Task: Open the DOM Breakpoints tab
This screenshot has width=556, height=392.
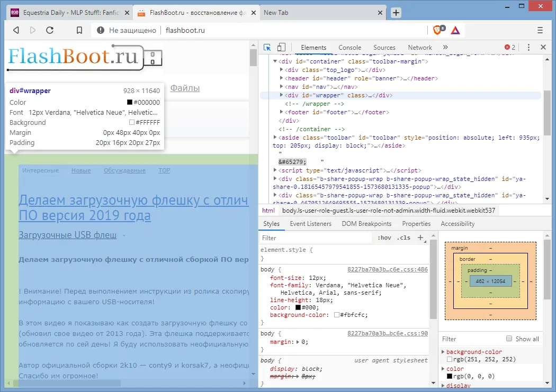Action: click(x=366, y=224)
